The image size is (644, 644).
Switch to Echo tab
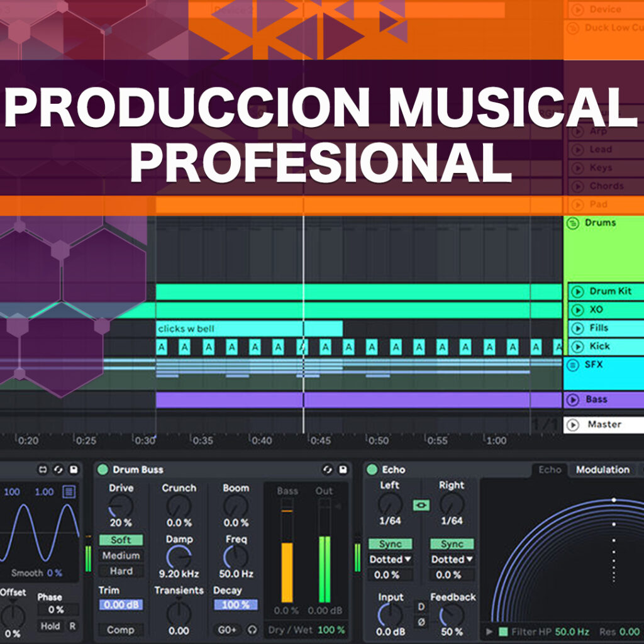(550, 470)
